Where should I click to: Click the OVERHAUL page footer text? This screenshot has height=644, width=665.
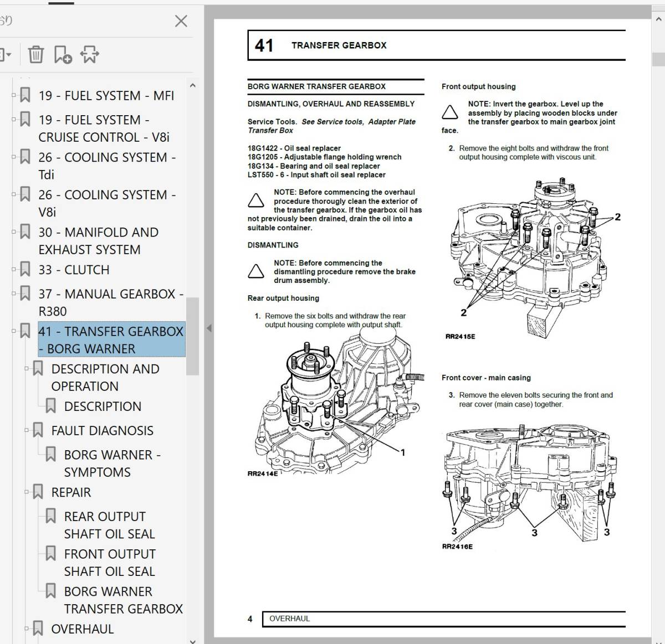click(x=289, y=619)
